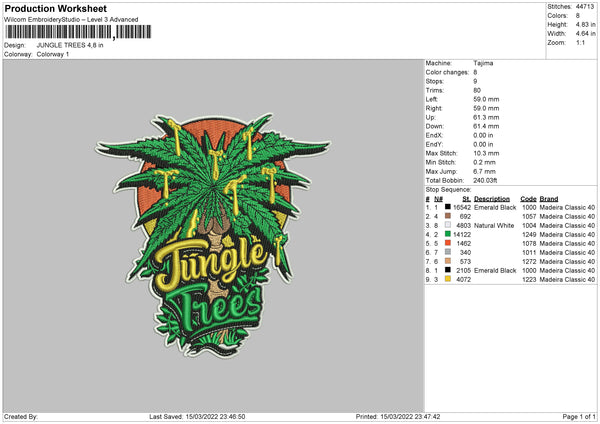Click the Trims value 80
600x424 pixels.
click(x=477, y=90)
